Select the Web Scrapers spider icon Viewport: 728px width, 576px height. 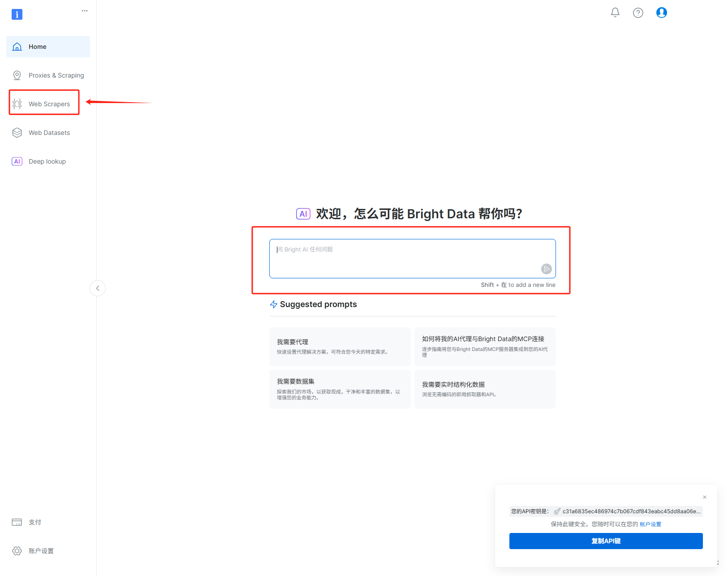pos(17,104)
